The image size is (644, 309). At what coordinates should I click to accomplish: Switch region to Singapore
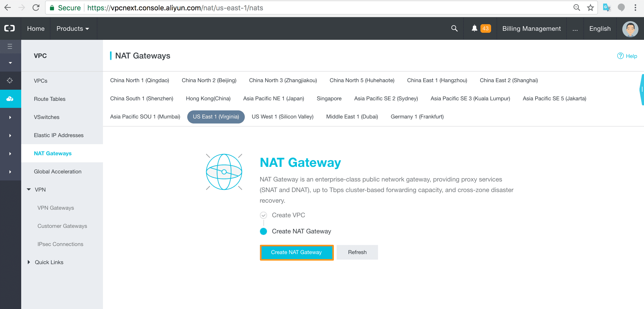[x=329, y=98]
